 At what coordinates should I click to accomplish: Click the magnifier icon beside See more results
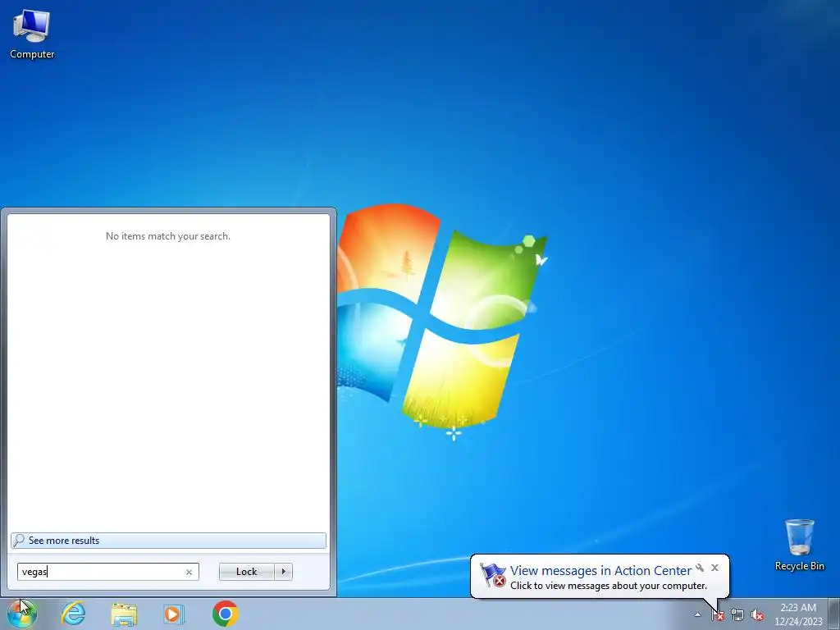click(19, 541)
